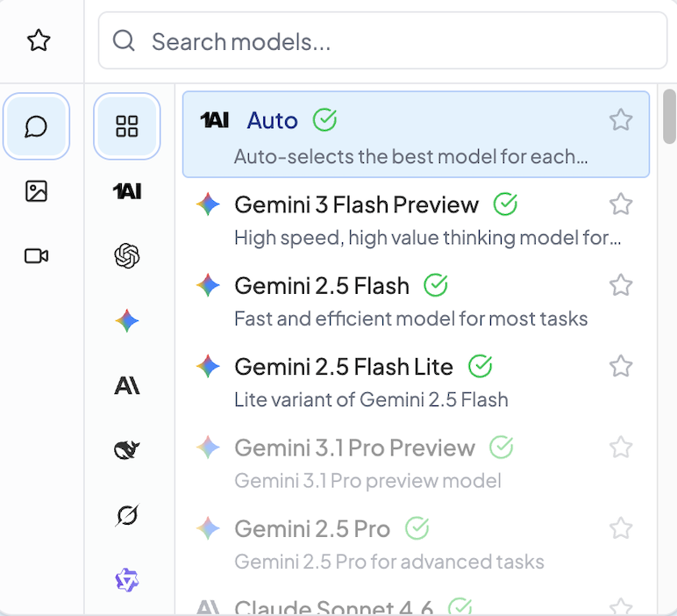This screenshot has height=616, width=677.
Task: Click green check beside Gemini 2.5 Flash Lite
Action: 480,366
